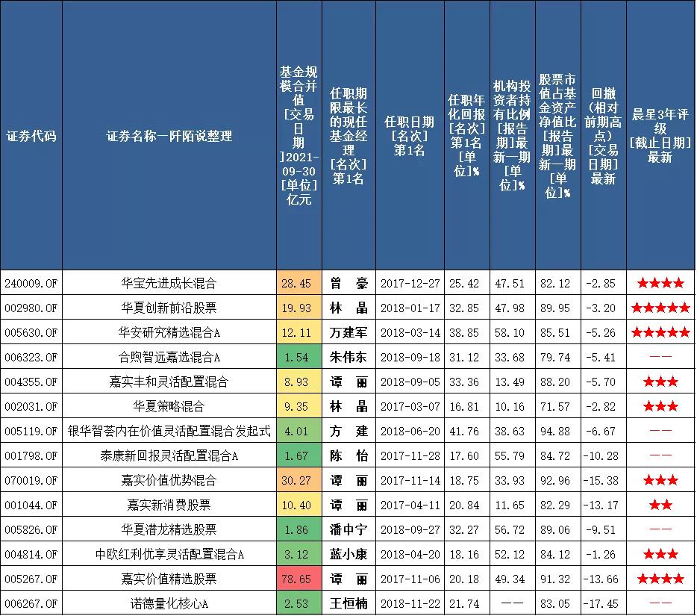The width and height of the screenshot is (697, 616).
Task: Click the 基金规模合并值 column header
Action: pyautogui.click(x=298, y=134)
